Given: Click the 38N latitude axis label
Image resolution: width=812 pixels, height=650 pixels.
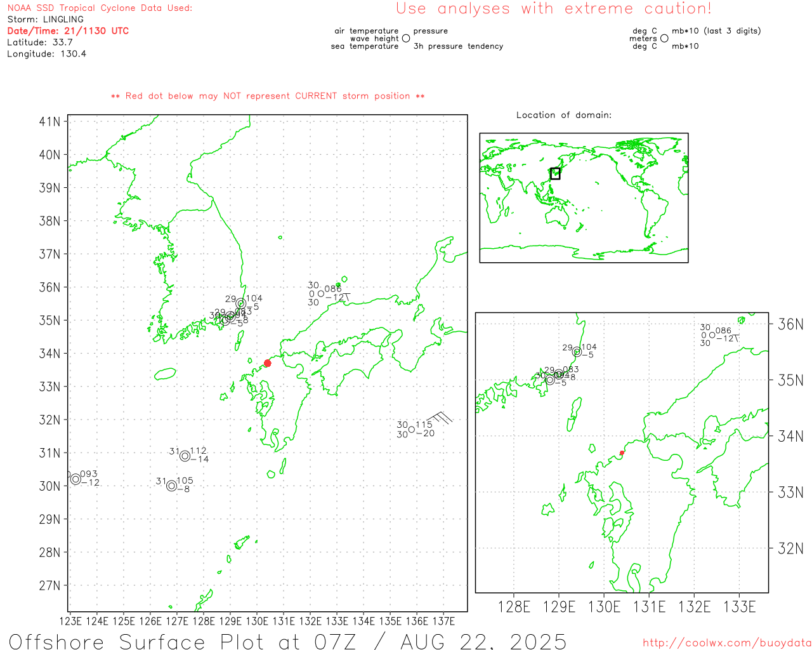Looking at the screenshot, I should (49, 221).
